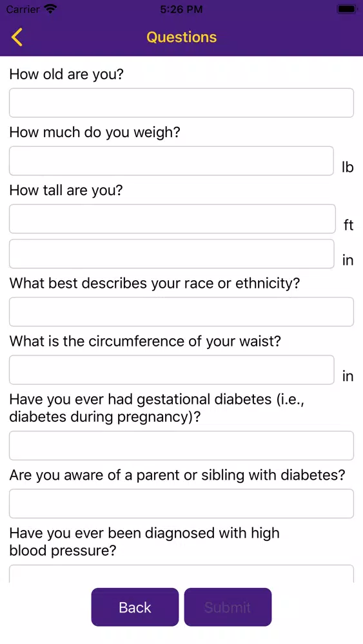Tap the Carrier label in status bar

(x=23, y=9)
